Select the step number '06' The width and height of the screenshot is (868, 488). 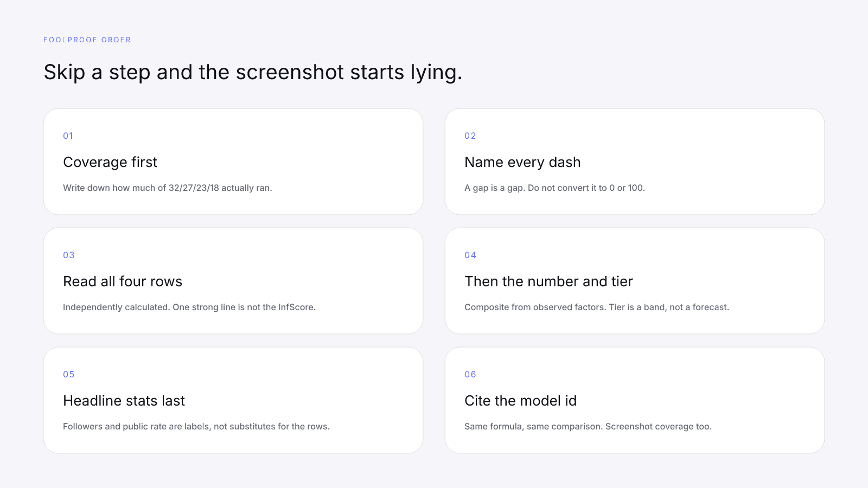click(x=470, y=375)
